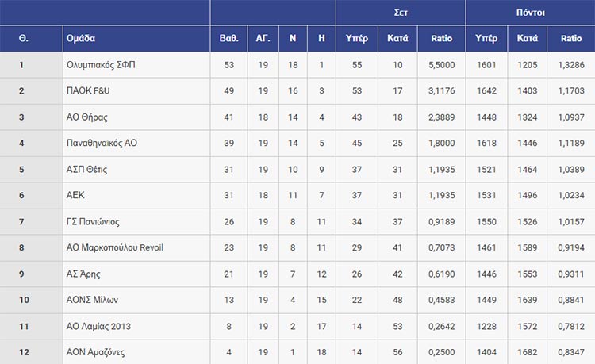
Task: Click the ΑΟ Μαρκοπούλου Revoil team name
Action: (117, 248)
